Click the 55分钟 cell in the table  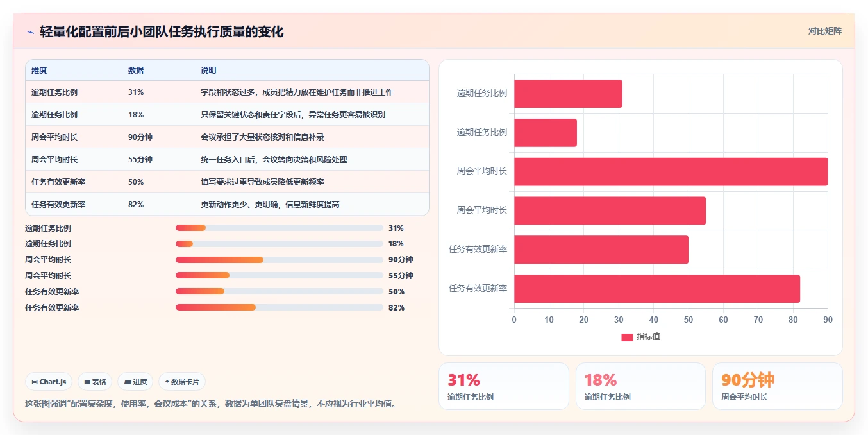(140, 160)
